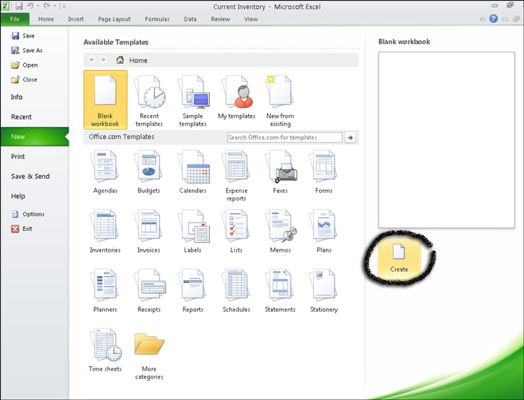Click the Quick Access redo icon
Viewport: 524px width, 400px height.
[46, 6]
